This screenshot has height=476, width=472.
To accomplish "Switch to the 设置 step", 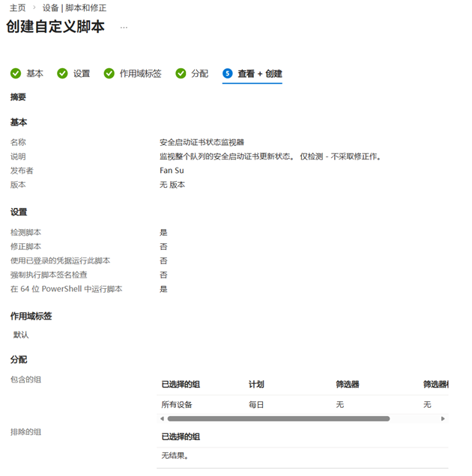I will (x=81, y=73).
